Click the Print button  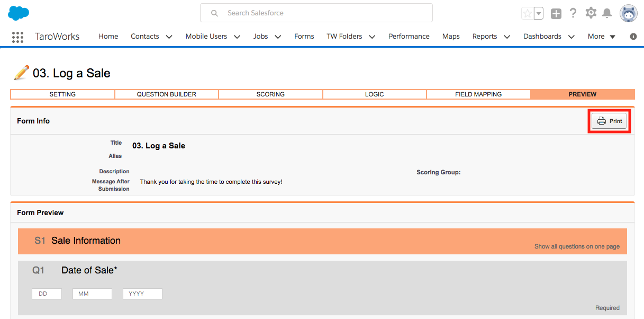click(x=609, y=121)
